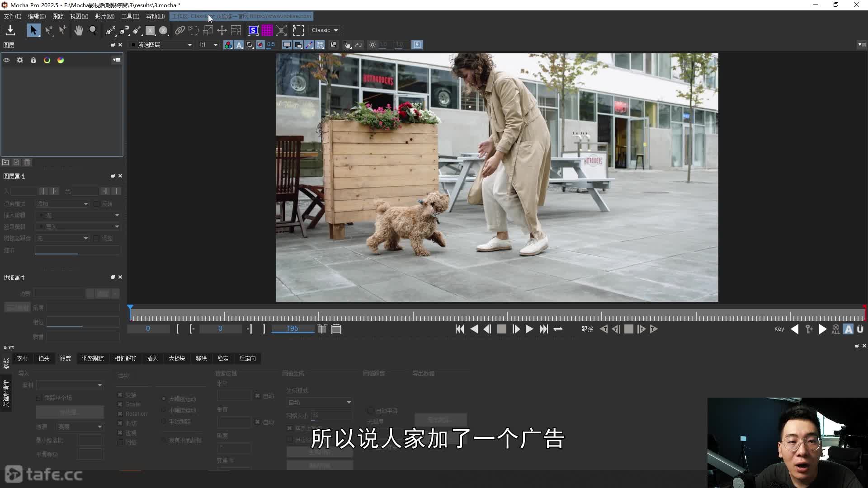Toggle the RGB channels view icon
868x488 pixels.
click(x=228, y=45)
